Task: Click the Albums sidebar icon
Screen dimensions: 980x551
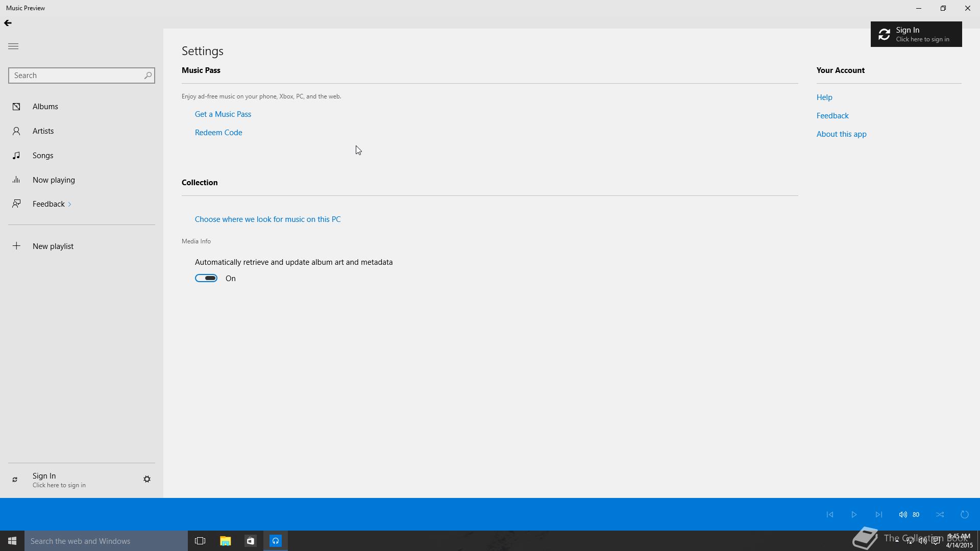Action: click(x=16, y=107)
